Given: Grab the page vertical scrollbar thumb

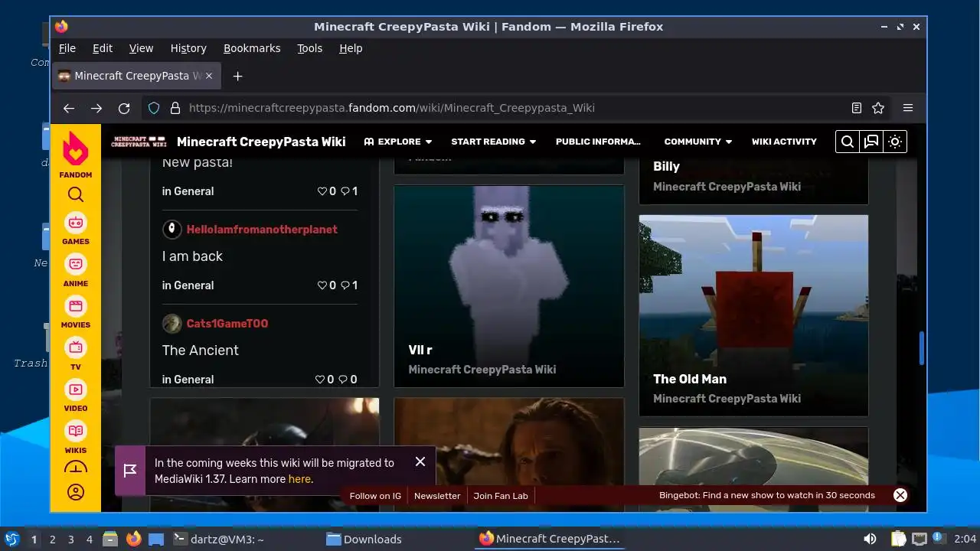Looking at the screenshot, I should tap(922, 348).
